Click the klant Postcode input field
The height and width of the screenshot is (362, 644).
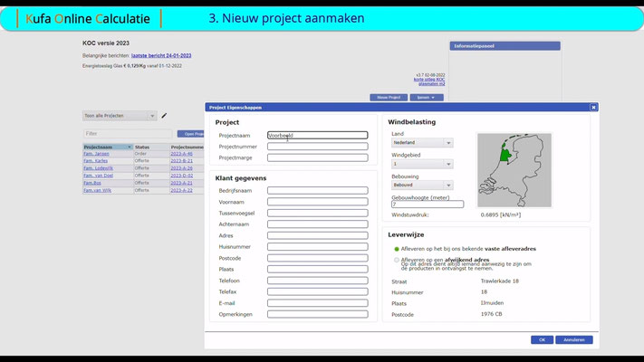click(x=318, y=258)
